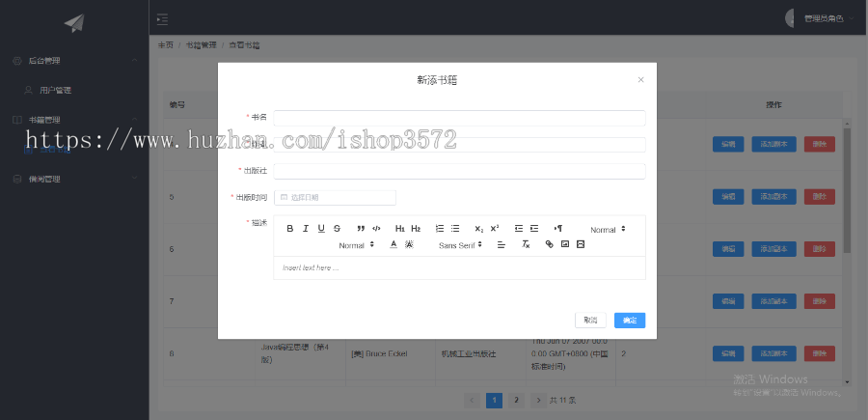Clear formatting with the Tx icon

(526, 244)
